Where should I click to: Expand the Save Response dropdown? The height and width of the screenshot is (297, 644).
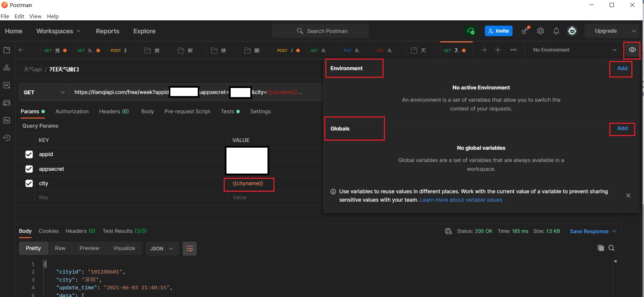(x=614, y=231)
